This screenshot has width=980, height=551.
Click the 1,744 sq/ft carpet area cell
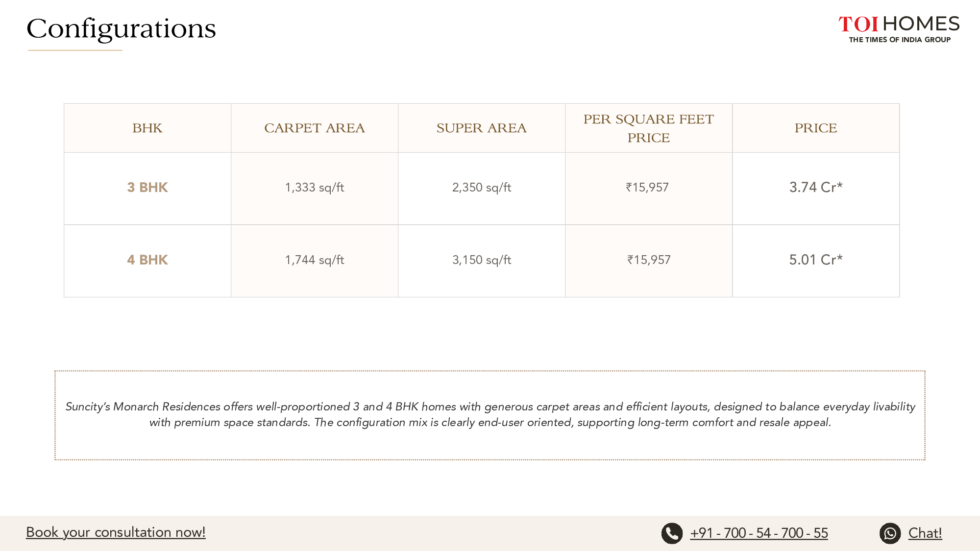(x=315, y=260)
